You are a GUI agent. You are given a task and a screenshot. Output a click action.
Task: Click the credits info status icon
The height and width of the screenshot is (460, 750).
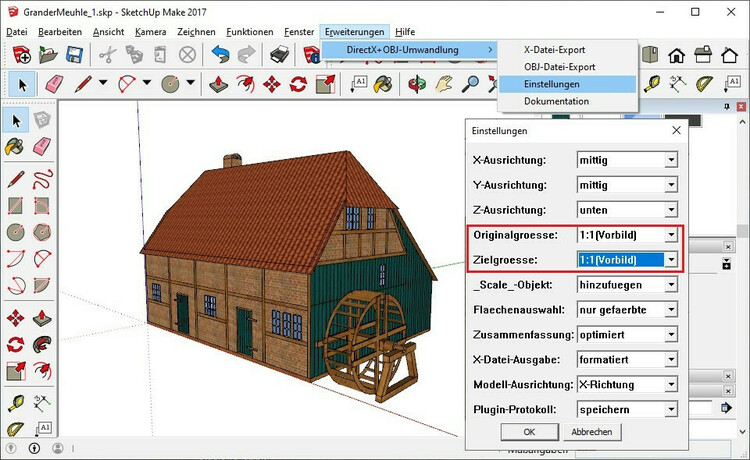pos(34,449)
